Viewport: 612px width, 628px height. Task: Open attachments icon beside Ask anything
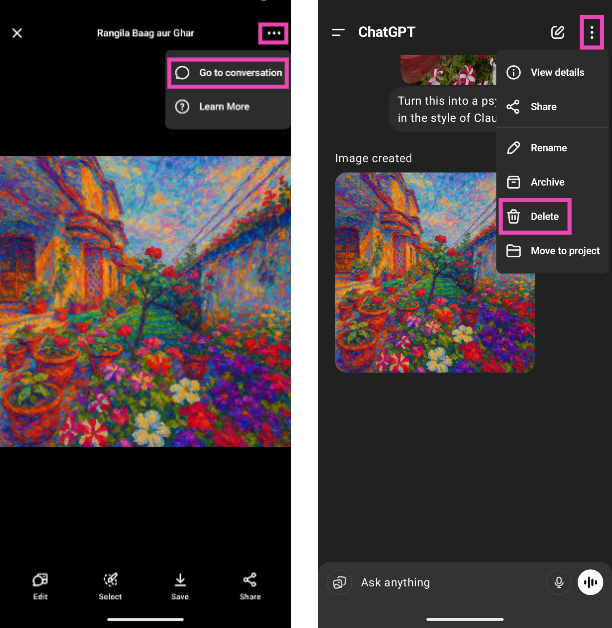[x=340, y=582]
